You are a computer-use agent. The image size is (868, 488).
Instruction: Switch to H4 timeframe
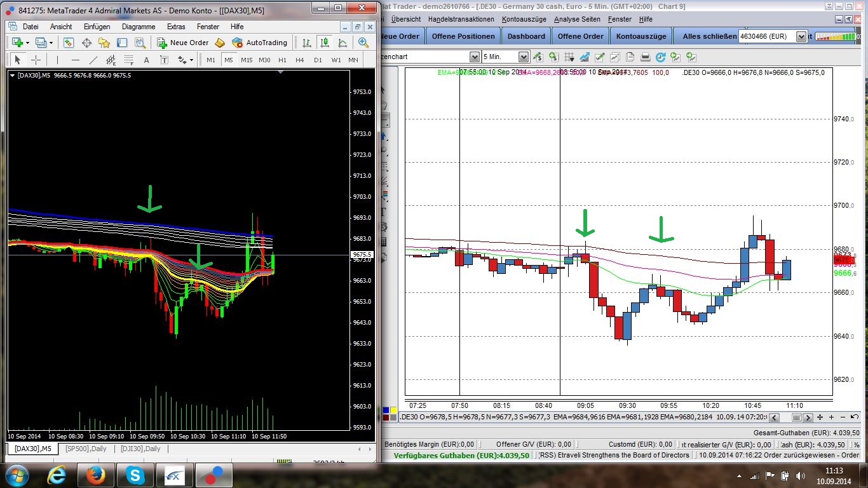301,60
